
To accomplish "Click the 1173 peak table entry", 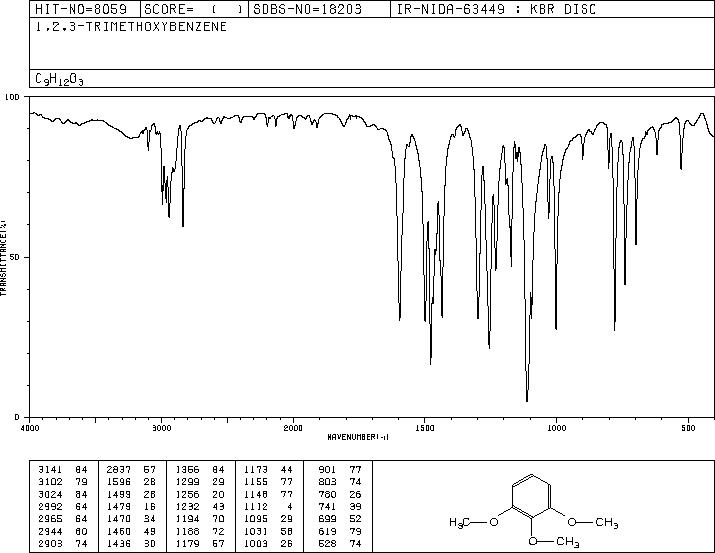I will (269, 469).
